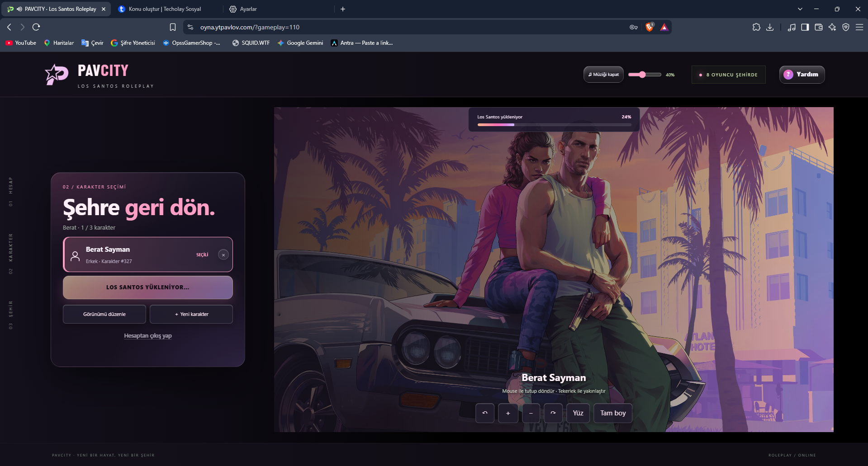
Task: Open a new browser tab
Action: 343,9
